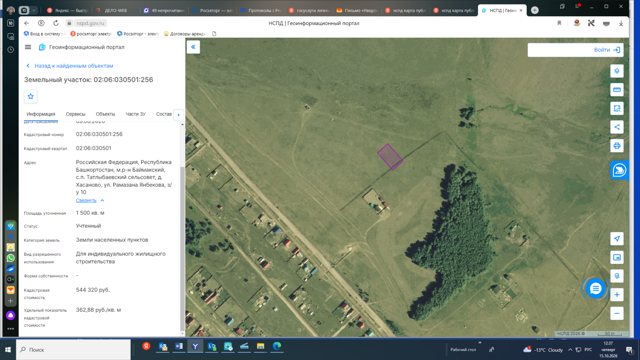Click the Windows taskbar Поиск search box
Screen dimensions: 640x360
click(x=73, y=350)
